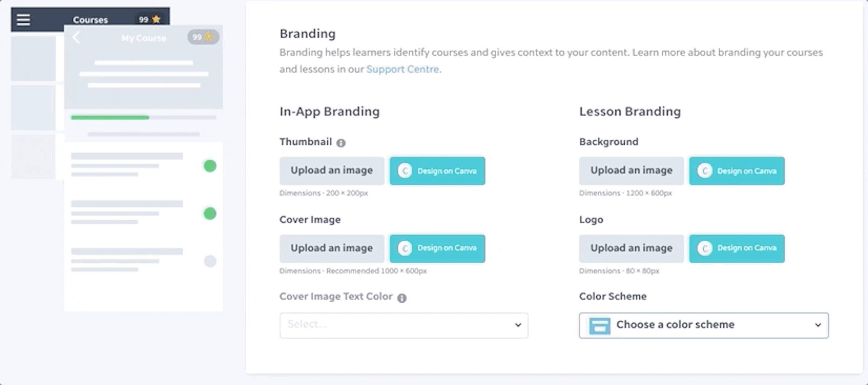Click the grey incomplete lesson circle
This screenshot has width=868, height=385.
pyautogui.click(x=210, y=261)
